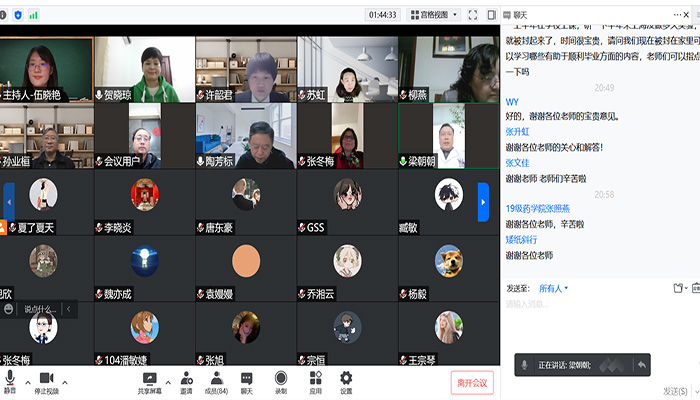700x400 pixels.
Task: Select 梁朝朝's video thumbnail
Action: tap(446, 135)
